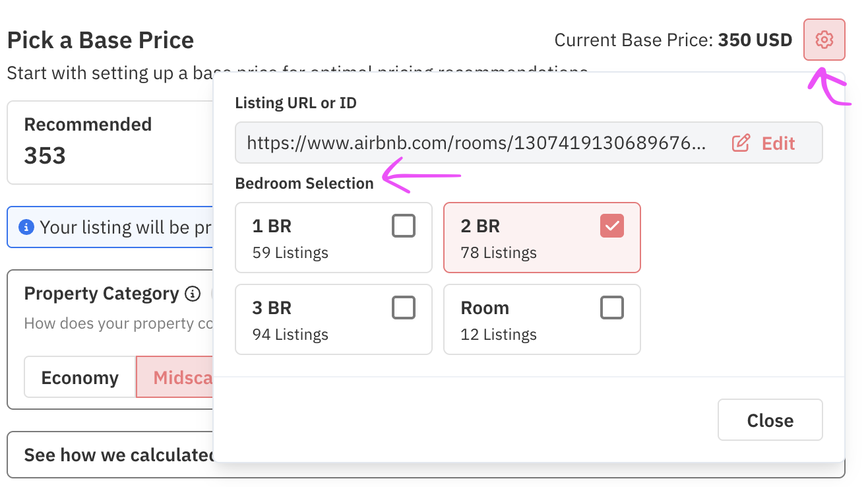Click the blue info icon in listing notice
The width and height of the screenshot is (868, 487).
point(26,228)
